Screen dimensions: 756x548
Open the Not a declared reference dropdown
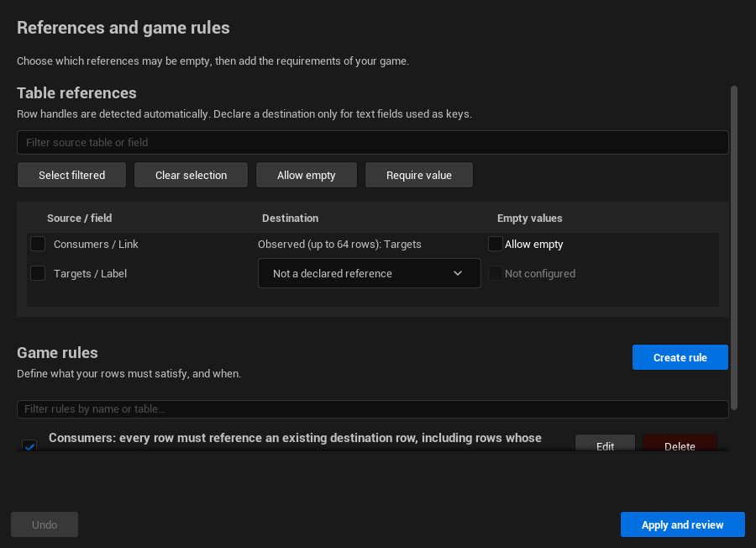point(370,273)
